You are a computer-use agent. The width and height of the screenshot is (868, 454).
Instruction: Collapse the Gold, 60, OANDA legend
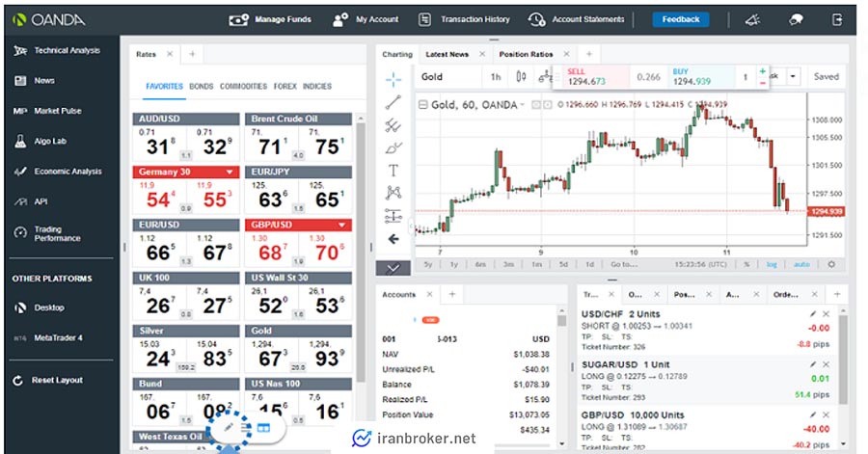coord(423,104)
